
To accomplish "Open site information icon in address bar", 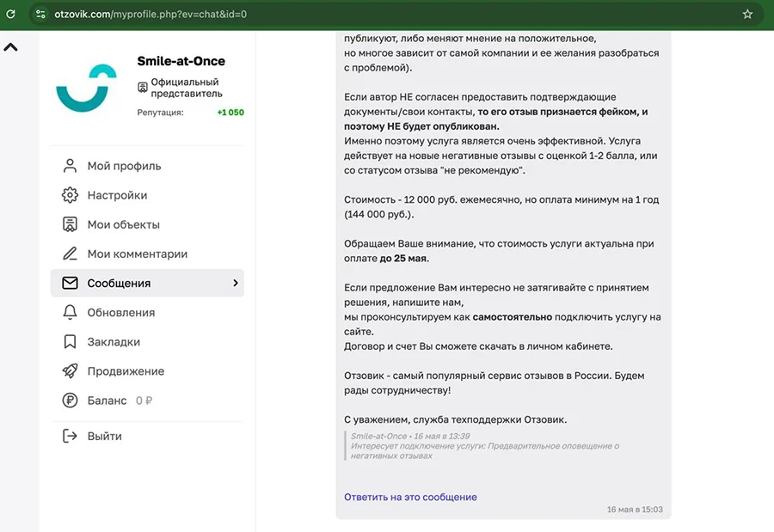I will (40, 15).
